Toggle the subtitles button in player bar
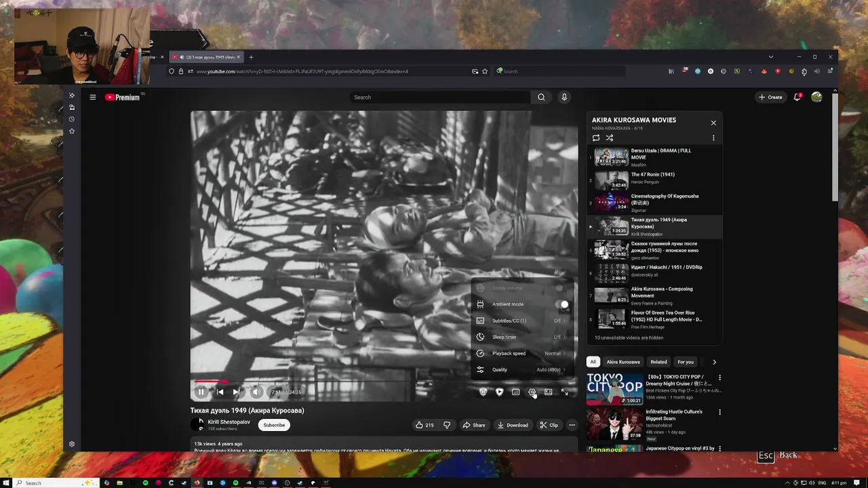This screenshot has height=488, width=868. pyautogui.click(x=515, y=392)
